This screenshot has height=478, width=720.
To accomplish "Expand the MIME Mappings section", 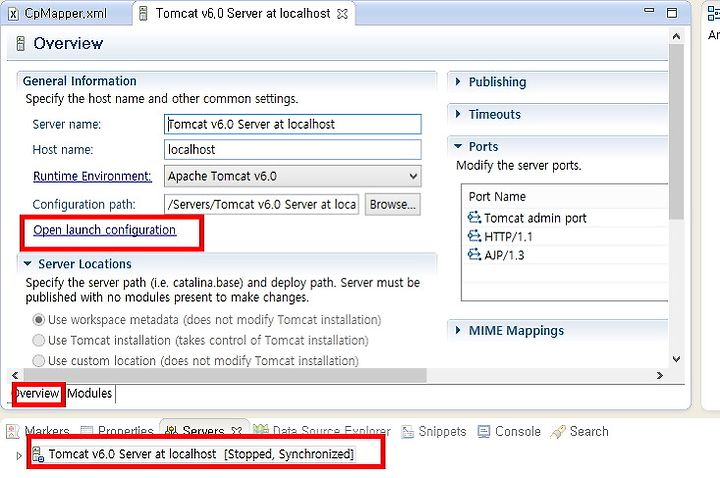I will pos(458,330).
